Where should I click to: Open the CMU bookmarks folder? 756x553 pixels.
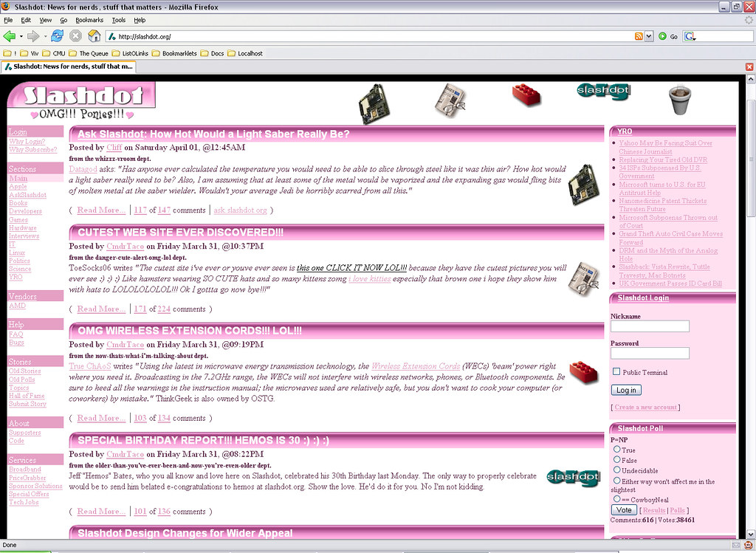click(53, 53)
